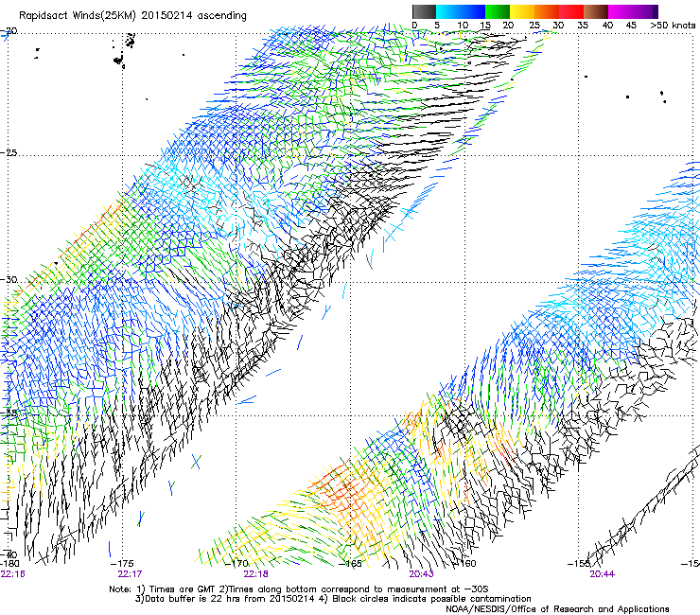Click the purple '20:43' time stamp

422,574
